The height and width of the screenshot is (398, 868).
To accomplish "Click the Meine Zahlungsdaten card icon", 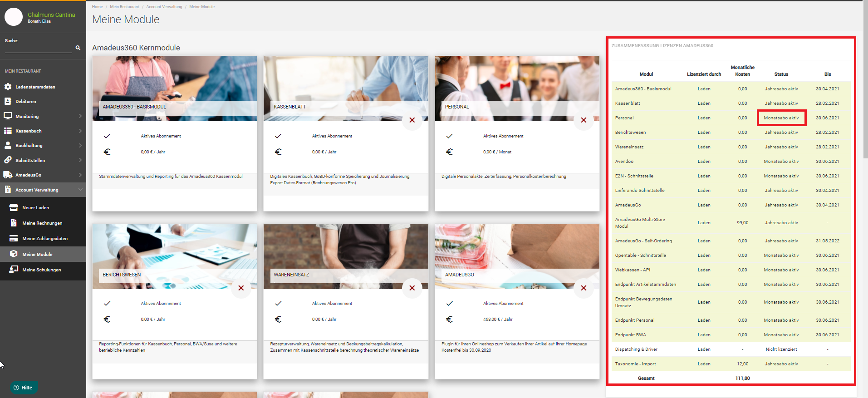I will tap(14, 238).
